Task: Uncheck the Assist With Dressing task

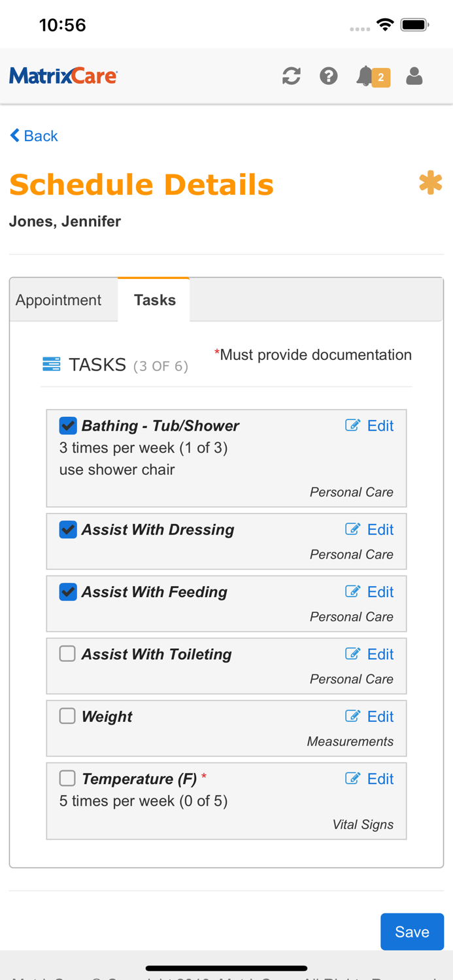Action: pyautogui.click(x=67, y=529)
